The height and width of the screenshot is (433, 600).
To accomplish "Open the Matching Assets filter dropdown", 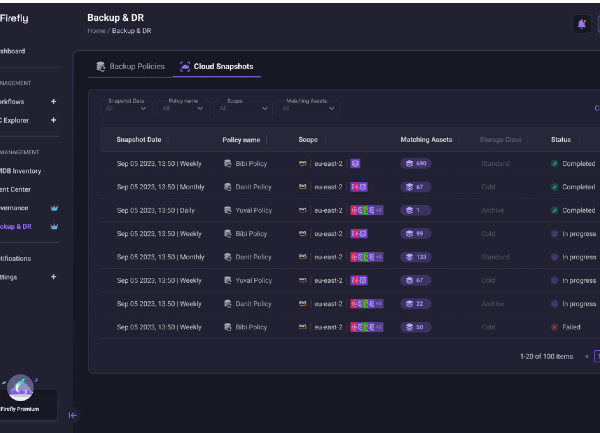I will coord(308,108).
